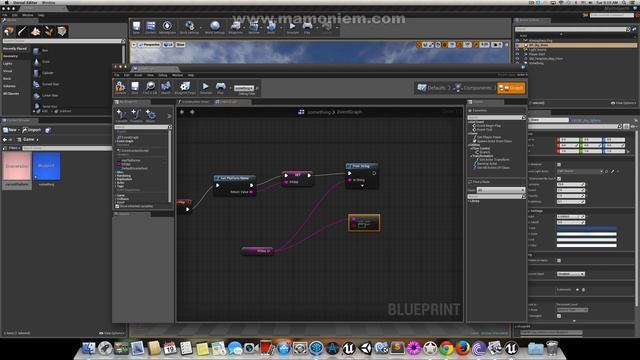Open the File menu in blueprint editor
The image size is (640, 360).
pyautogui.click(x=117, y=76)
